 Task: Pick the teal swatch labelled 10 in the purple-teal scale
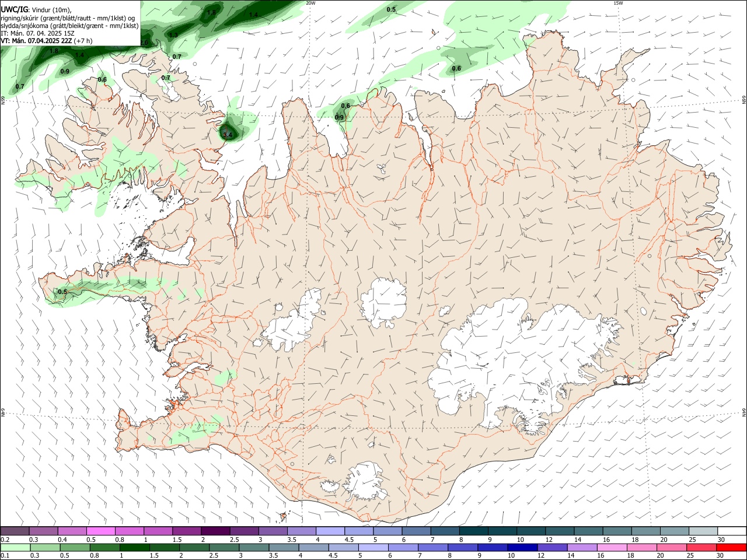tap(530, 531)
